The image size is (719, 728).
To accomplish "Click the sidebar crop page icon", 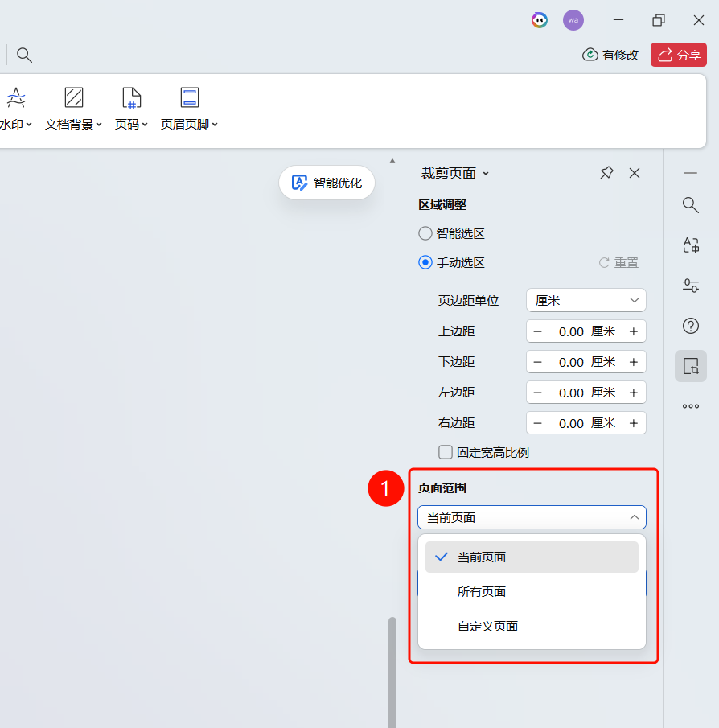I will pyautogui.click(x=691, y=366).
